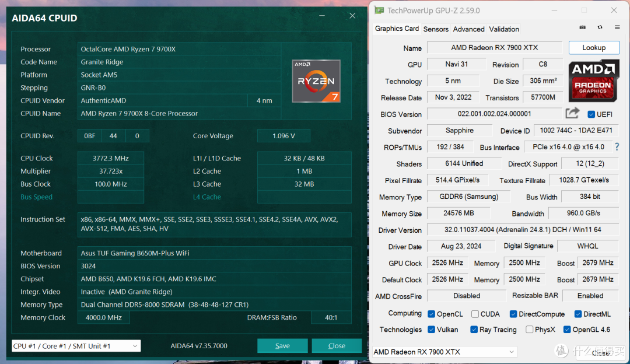Click the camera screenshot icon in GPU-Z
630x364 pixels.
tap(582, 27)
